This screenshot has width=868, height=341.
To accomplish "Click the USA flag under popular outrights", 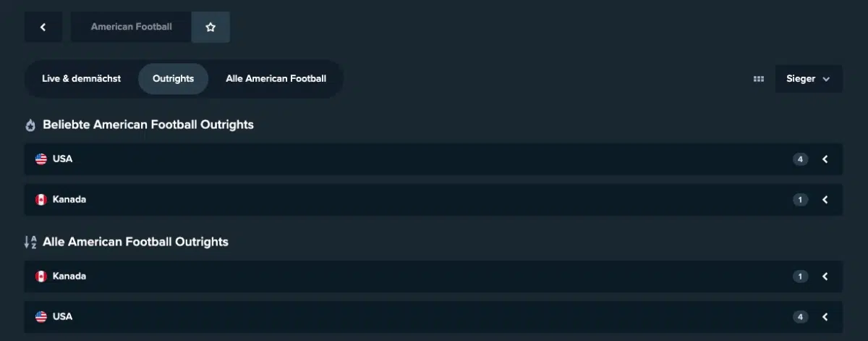I will [x=41, y=159].
